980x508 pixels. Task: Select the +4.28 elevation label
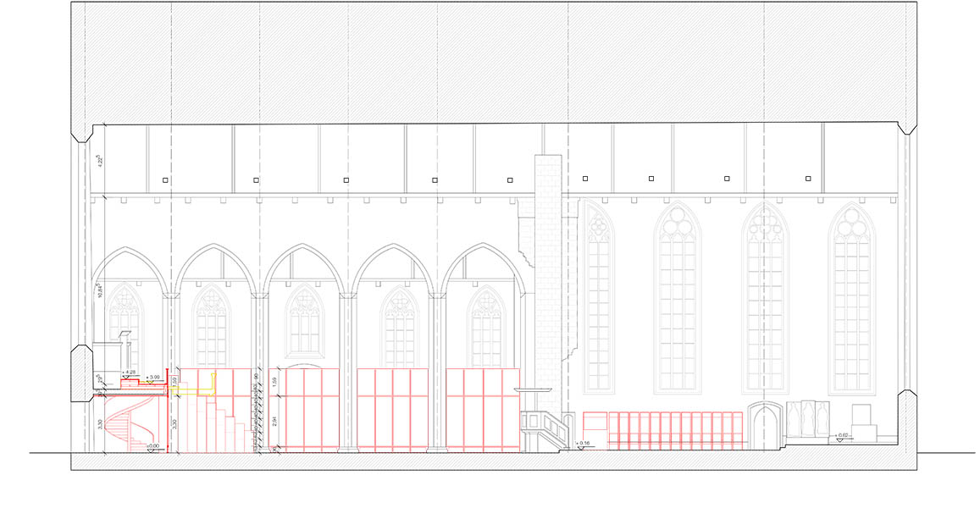pos(130,372)
